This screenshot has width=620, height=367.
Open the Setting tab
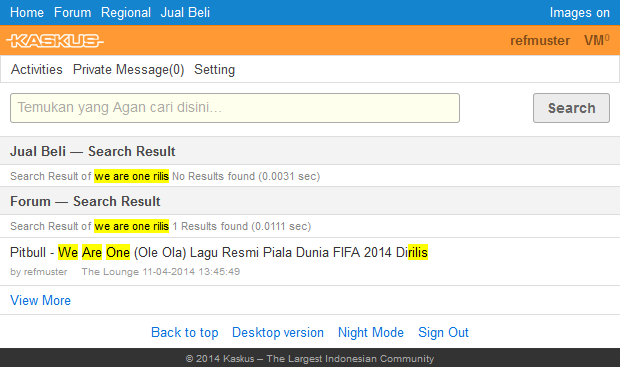214,70
